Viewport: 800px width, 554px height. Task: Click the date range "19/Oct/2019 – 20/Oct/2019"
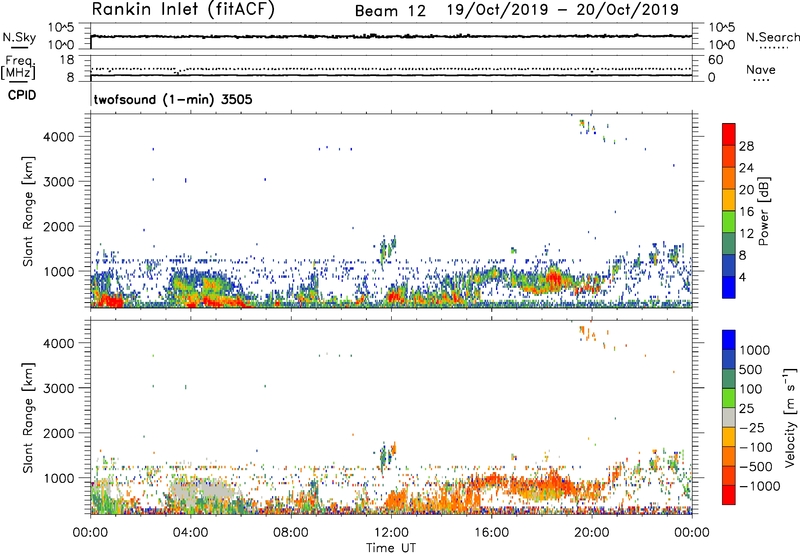click(563, 10)
